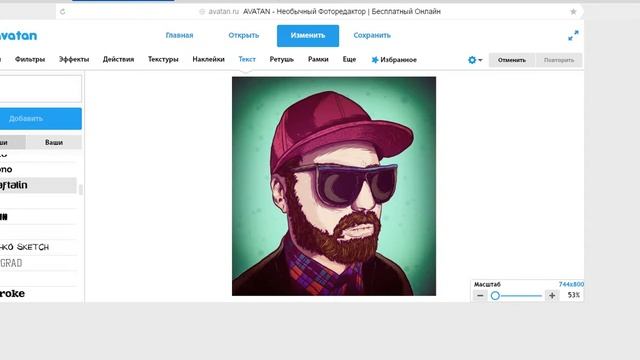The image size is (640, 360).
Task: Select the highlighted Naftalin font entry
Action: pos(38,185)
